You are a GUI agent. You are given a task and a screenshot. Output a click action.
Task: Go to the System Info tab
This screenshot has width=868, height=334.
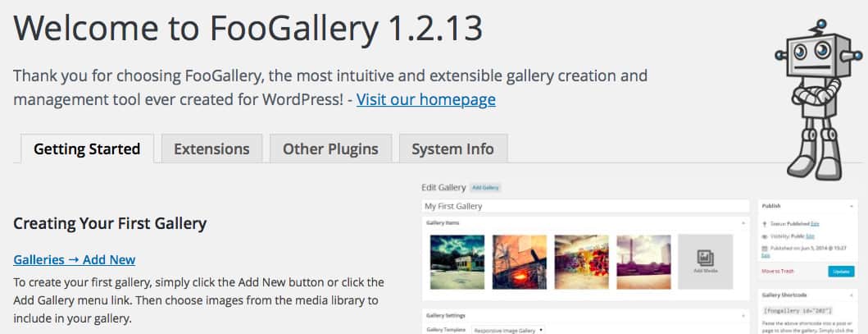452,149
